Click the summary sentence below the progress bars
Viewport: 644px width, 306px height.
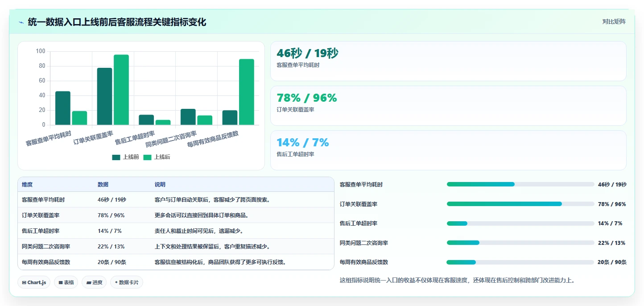point(458,281)
